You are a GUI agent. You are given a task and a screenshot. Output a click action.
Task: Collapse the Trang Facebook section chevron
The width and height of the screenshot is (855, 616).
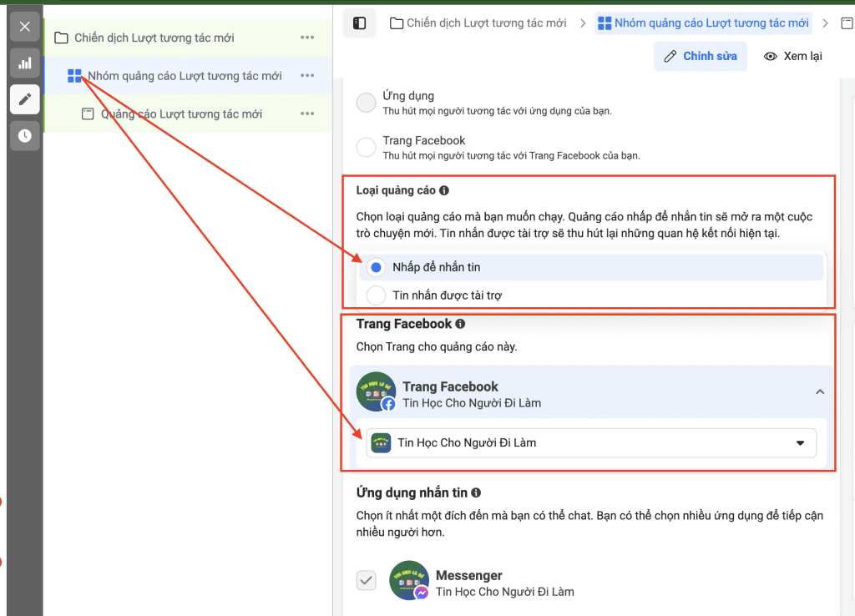[x=820, y=392]
